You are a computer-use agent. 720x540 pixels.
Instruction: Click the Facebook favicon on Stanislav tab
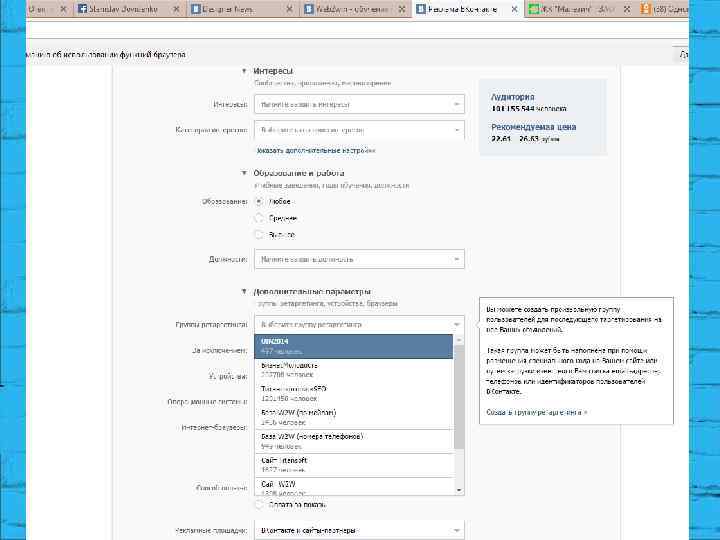click(x=82, y=9)
